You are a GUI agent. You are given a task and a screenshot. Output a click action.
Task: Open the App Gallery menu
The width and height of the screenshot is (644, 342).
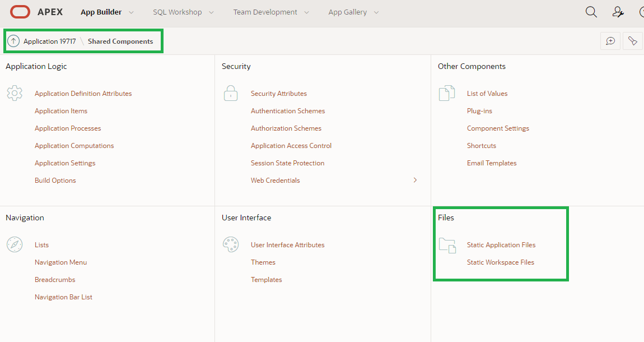coord(348,12)
